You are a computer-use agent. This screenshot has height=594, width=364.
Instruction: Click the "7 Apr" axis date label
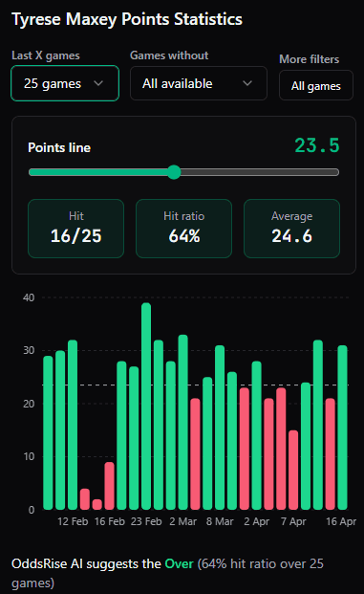pyautogui.click(x=293, y=521)
